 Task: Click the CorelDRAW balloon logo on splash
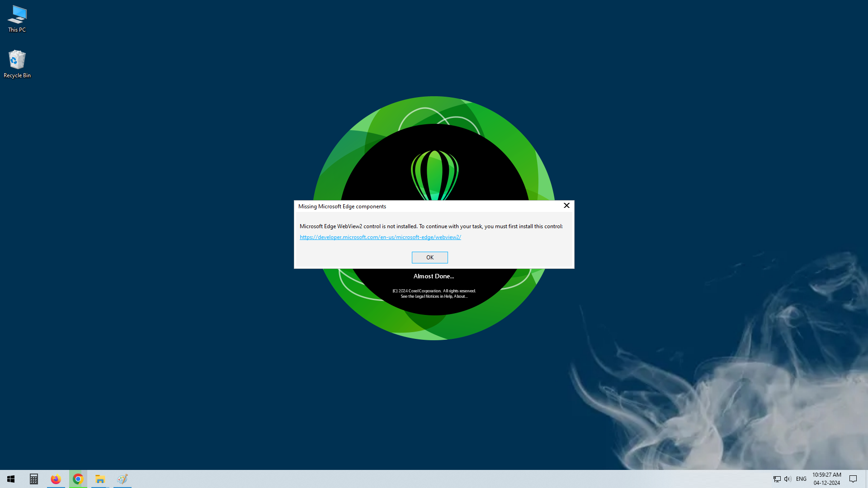[434, 175]
